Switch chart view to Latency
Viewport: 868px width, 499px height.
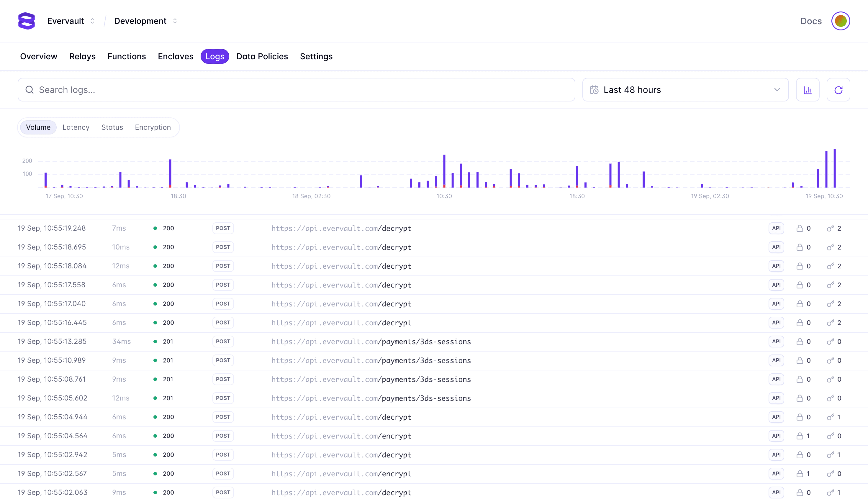click(x=76, y=127)
